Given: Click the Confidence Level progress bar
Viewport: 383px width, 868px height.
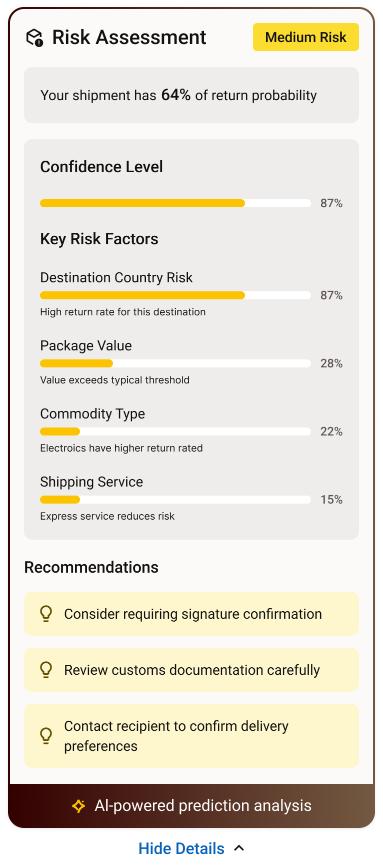Looking at the screenshot, I should [175, 203].
